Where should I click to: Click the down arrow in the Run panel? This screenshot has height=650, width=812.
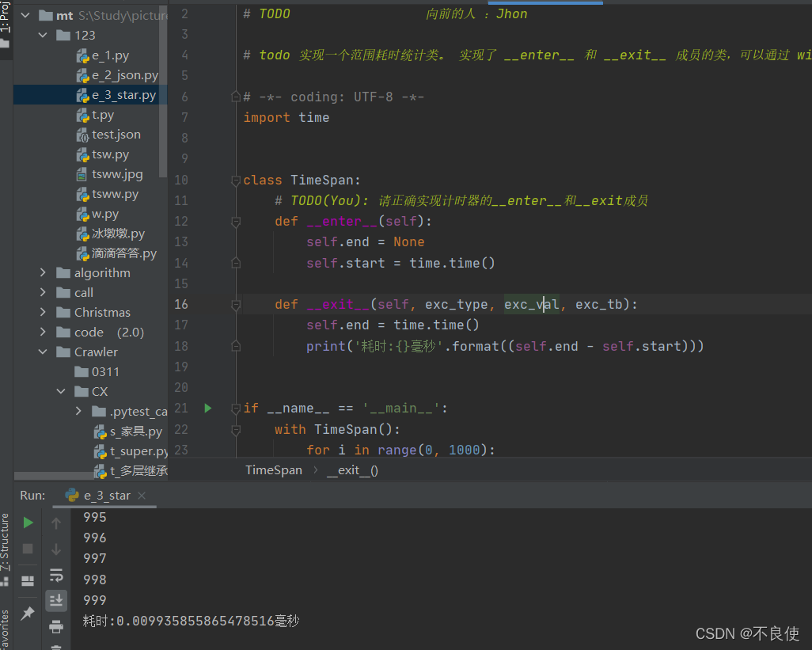coord(56,549)
